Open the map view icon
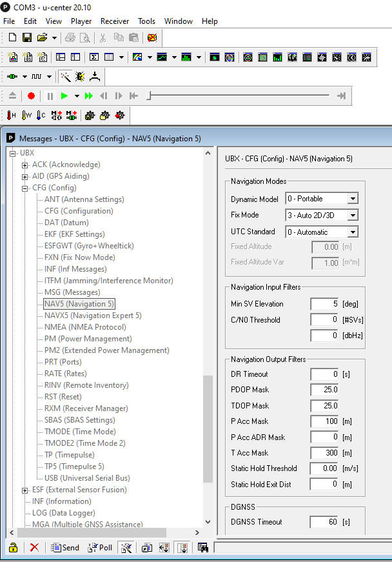The image size is (392, 562). pyautogui.click(x=137, y=57)
